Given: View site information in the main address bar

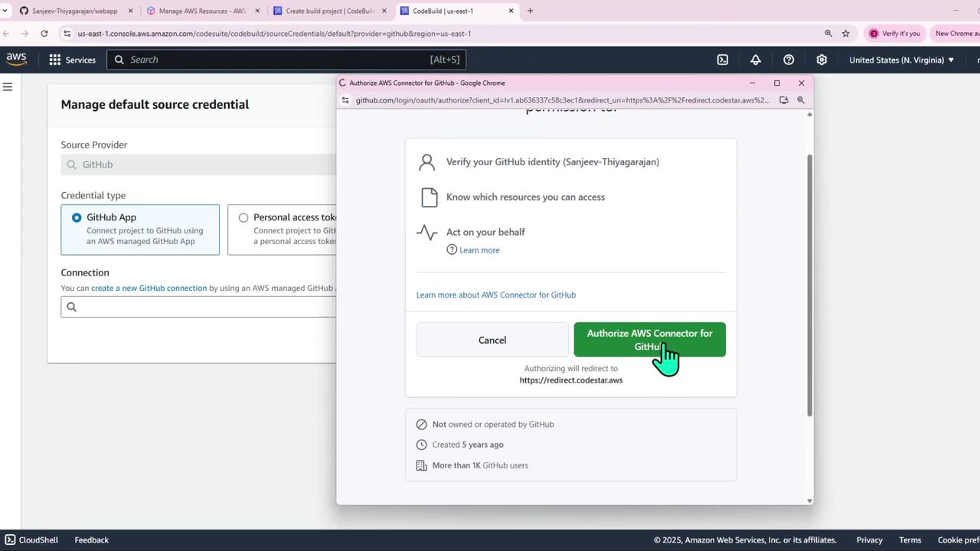Looking at the screenshot, I should coord(67,34).
